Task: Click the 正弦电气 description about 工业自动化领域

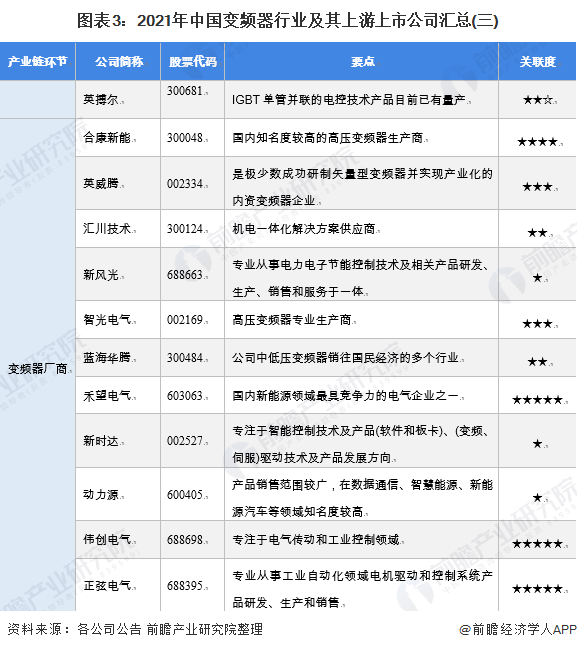Action: [362, 589]
